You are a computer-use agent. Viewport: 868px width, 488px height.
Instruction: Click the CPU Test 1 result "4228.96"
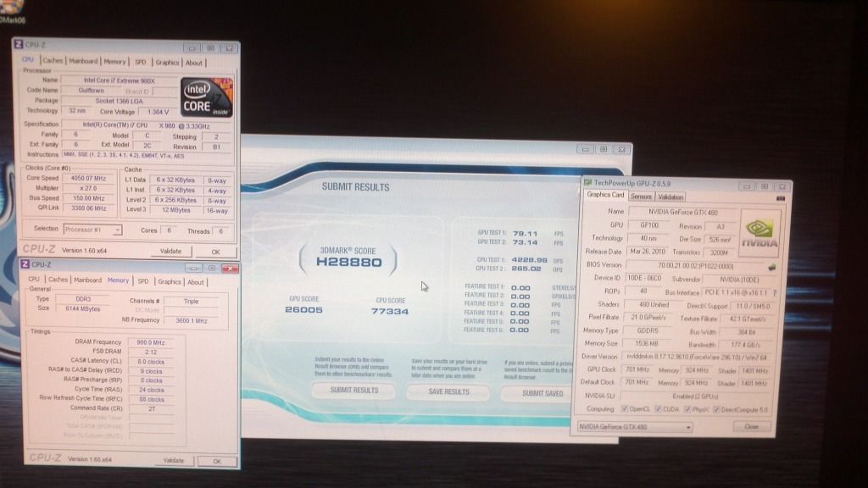529,259
